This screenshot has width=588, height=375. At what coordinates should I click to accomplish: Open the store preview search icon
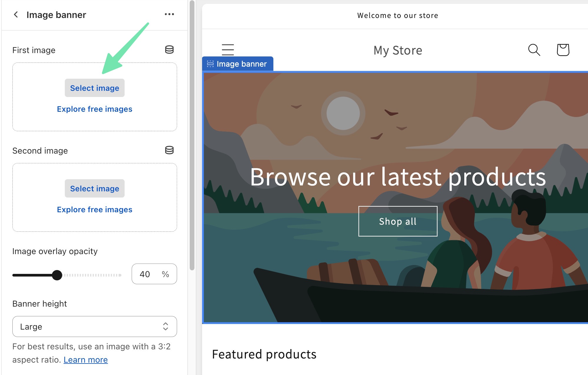pos(534,50)
